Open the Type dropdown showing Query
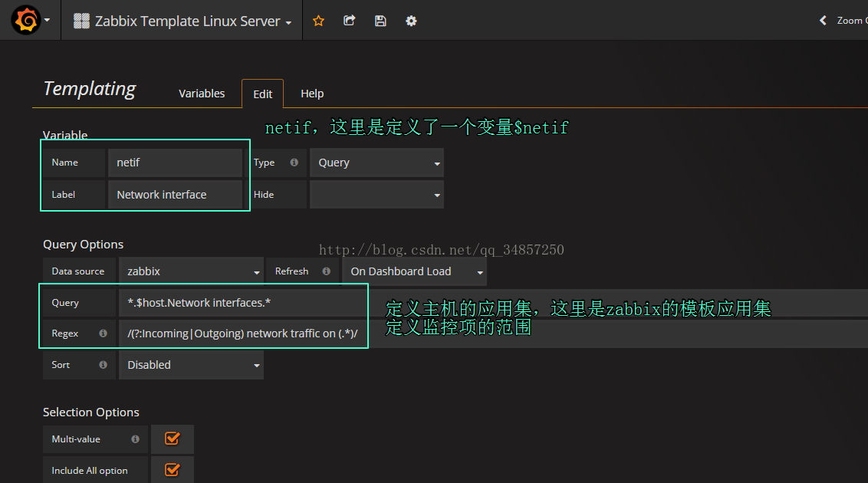Screen dimensions: 868x483 376,163
